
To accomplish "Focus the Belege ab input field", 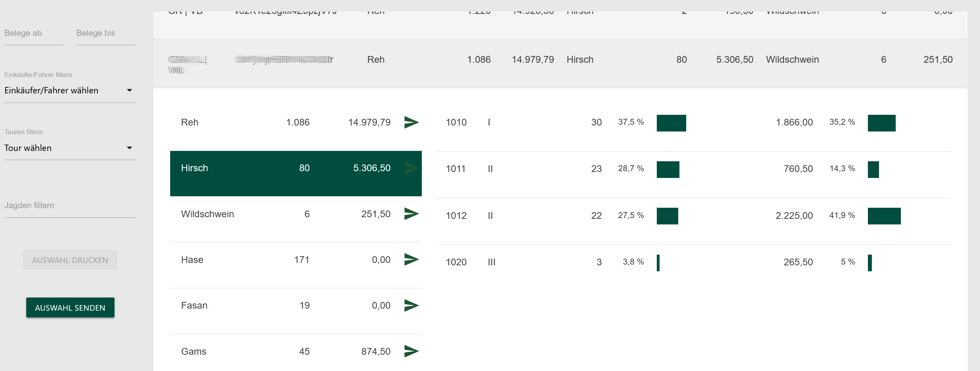I will pos(34,33).
